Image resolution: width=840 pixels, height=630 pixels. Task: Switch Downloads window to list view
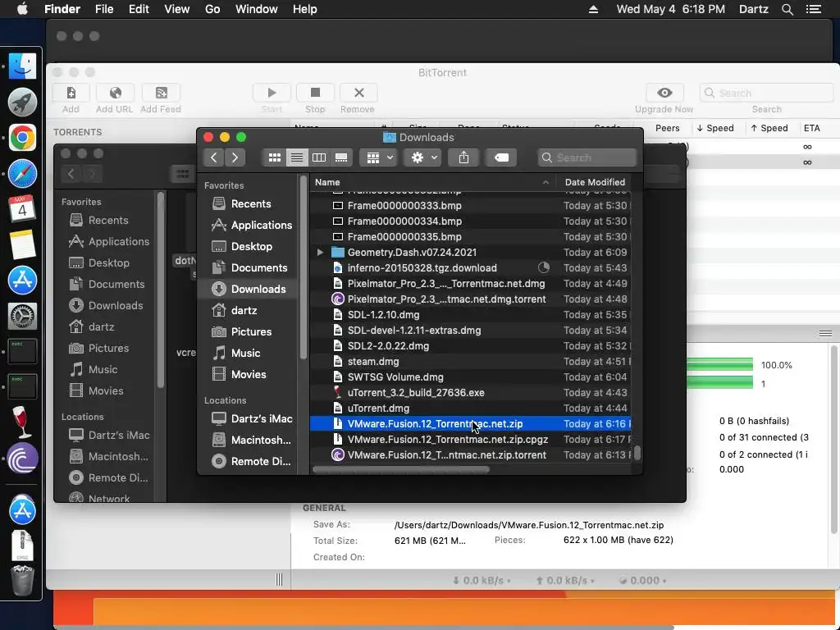297,157
